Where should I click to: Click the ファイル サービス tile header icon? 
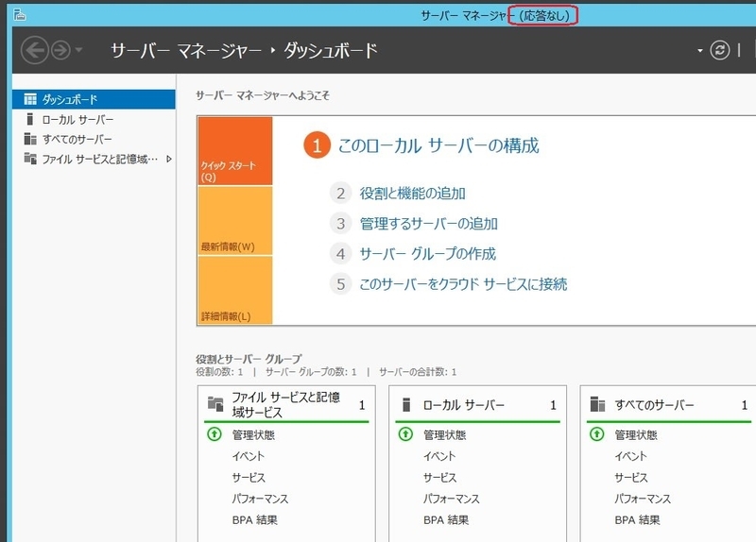click(215, 404)
